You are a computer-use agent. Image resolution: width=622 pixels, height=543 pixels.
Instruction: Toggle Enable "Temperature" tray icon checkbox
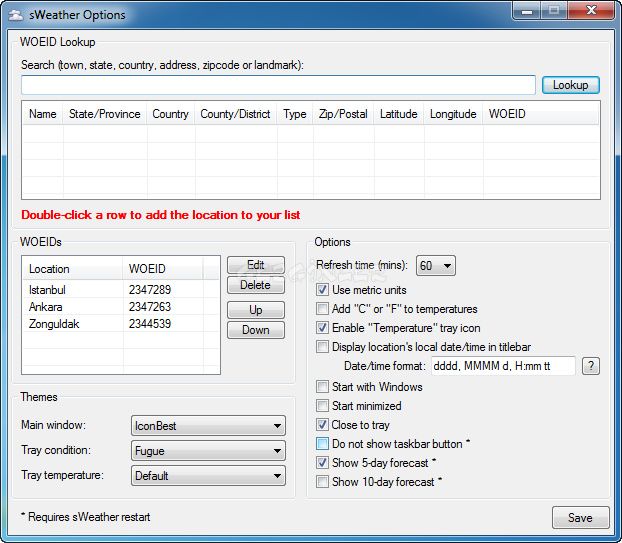pos(322,328)
